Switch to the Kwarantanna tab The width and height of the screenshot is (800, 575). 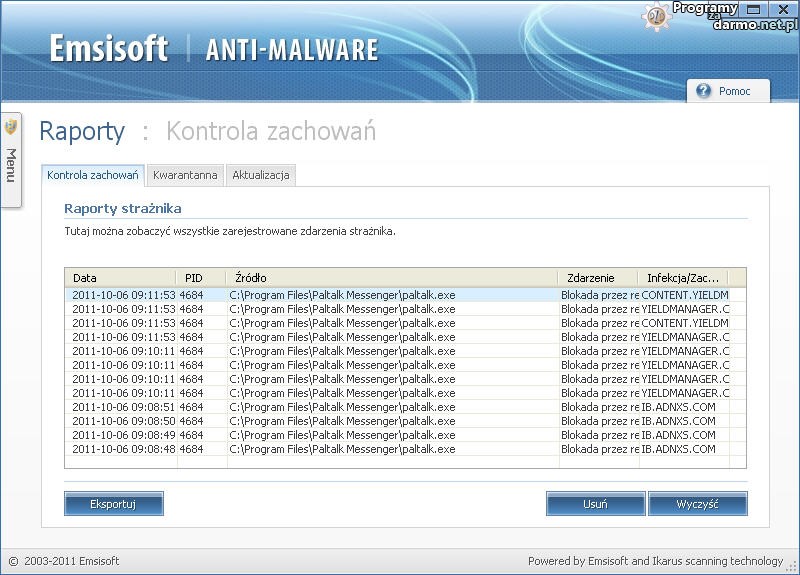185,175
